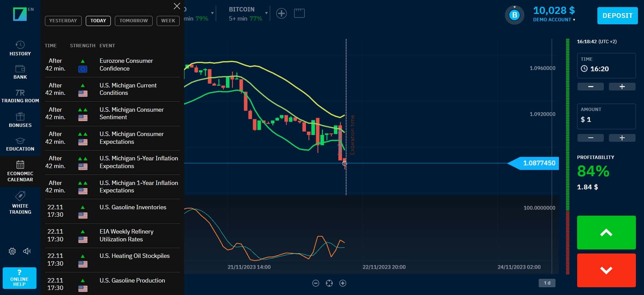Open the settings gear icon
Image resolution: width=644 pixels, height=295 pixels.
[x=12, y=251]
